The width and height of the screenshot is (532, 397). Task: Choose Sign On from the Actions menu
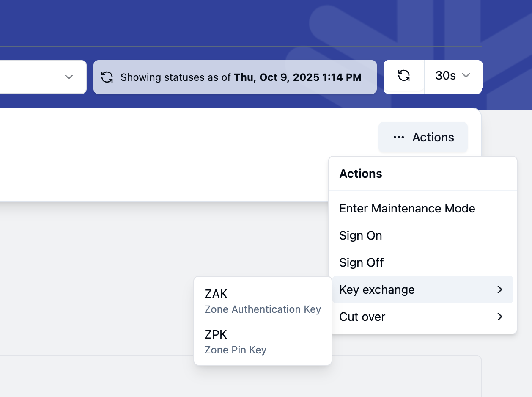(x=360, y=235)
